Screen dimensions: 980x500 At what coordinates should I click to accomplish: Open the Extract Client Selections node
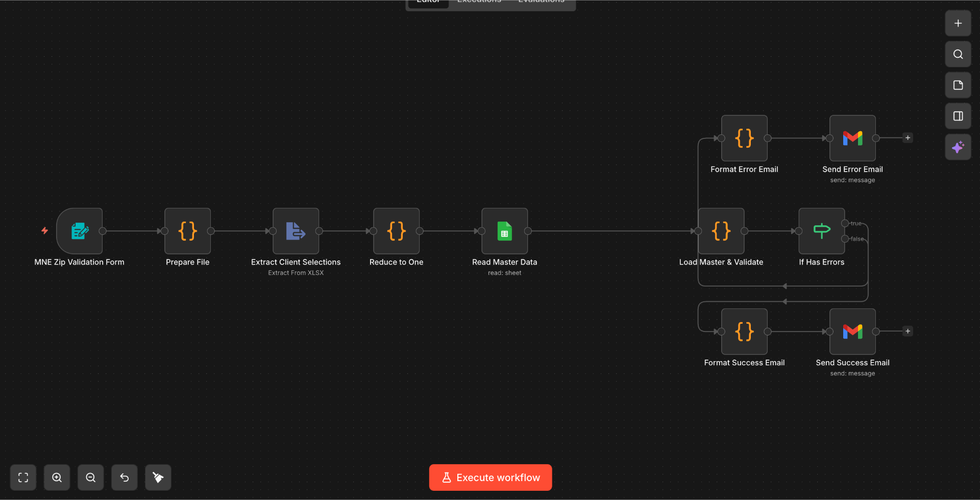click(296, 231)
